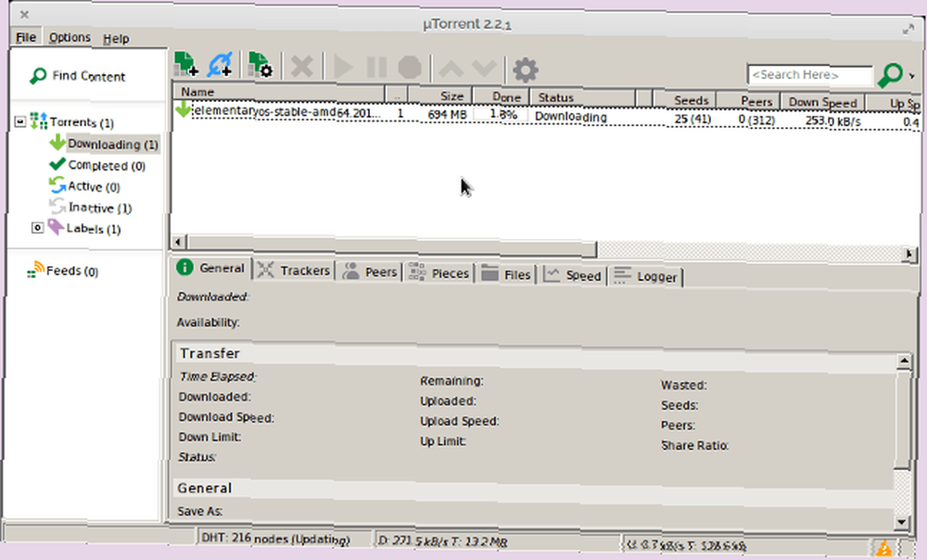Click details pane scroll up arrow
Viewport: 927px width, 560px height.
pyautogui.click(x=903, y=360)
